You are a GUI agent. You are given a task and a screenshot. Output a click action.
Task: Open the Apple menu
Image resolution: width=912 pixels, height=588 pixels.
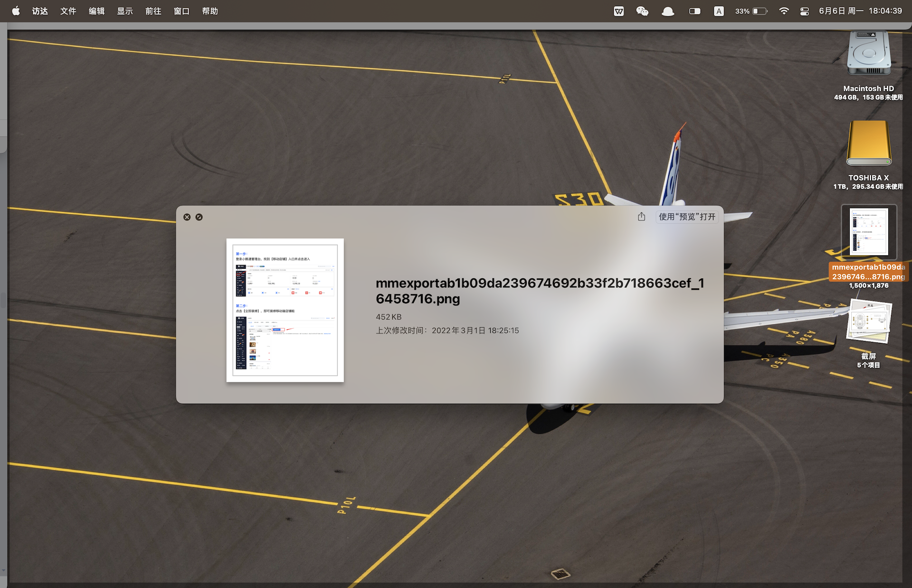coord(16,11)
